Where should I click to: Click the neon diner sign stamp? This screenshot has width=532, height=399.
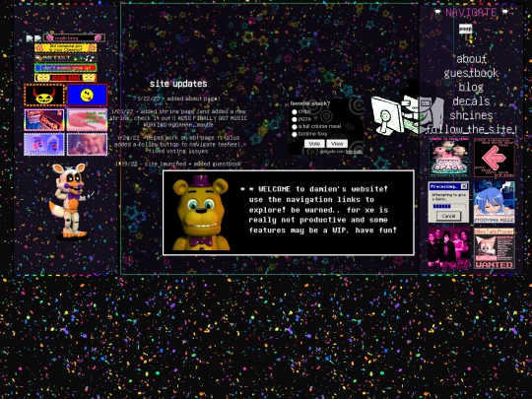44,120
